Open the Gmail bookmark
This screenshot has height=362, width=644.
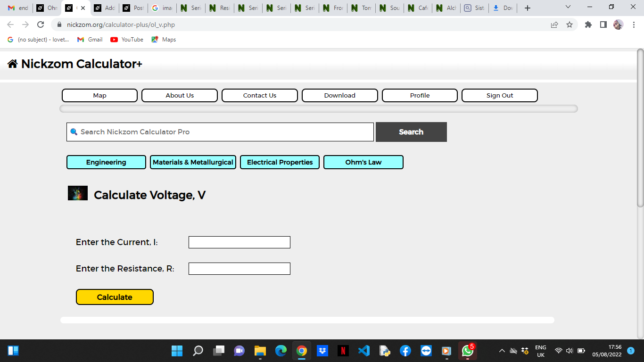pos(90,40)
